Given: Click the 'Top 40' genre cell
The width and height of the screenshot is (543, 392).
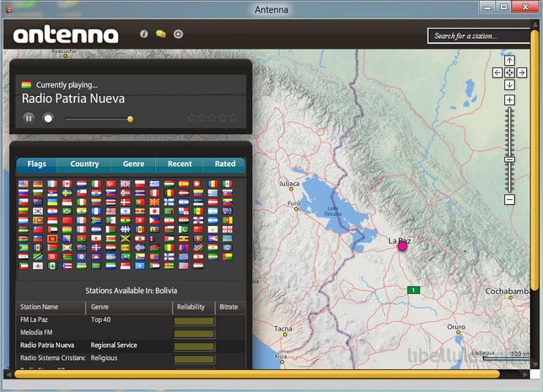Looking at the screenshot, I should pyautogui.click(x=101, y=320).
